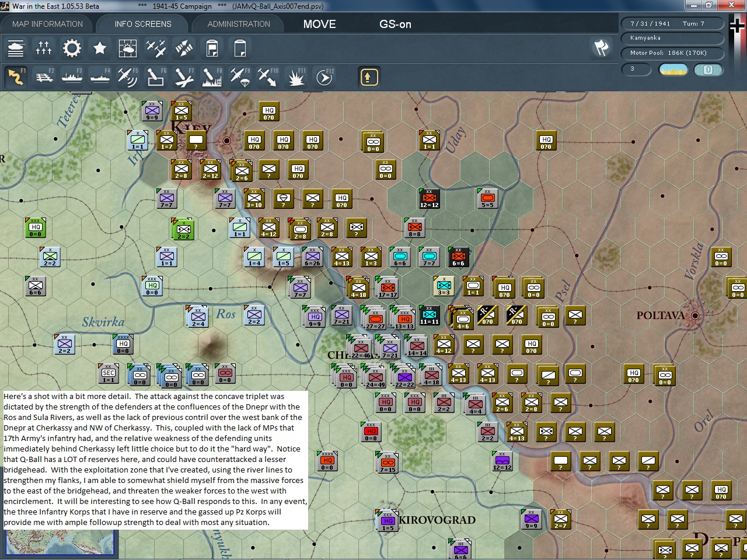Open the reinforcement arrows icon
The image size is (747, 560).
point(184,48)
